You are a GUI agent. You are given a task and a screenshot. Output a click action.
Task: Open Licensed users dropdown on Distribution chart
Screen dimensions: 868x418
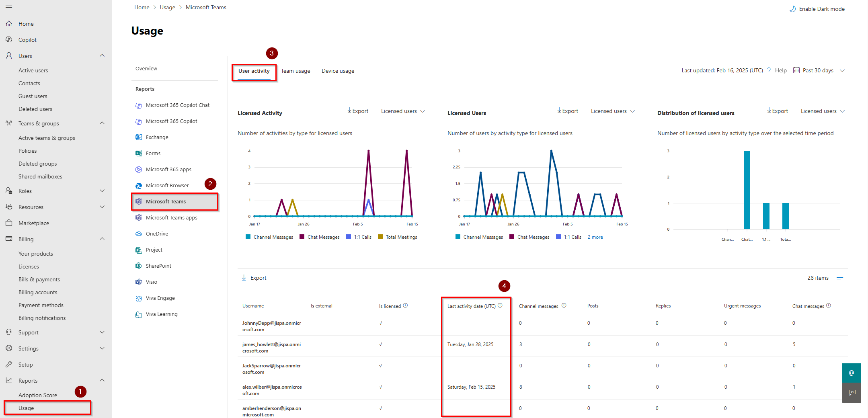821,111
